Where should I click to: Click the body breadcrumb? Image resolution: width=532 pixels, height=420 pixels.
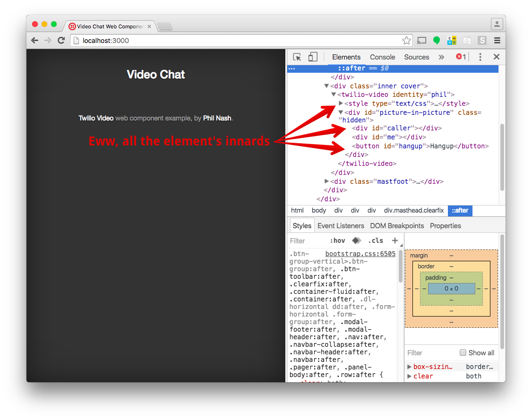tap(318, 210)
